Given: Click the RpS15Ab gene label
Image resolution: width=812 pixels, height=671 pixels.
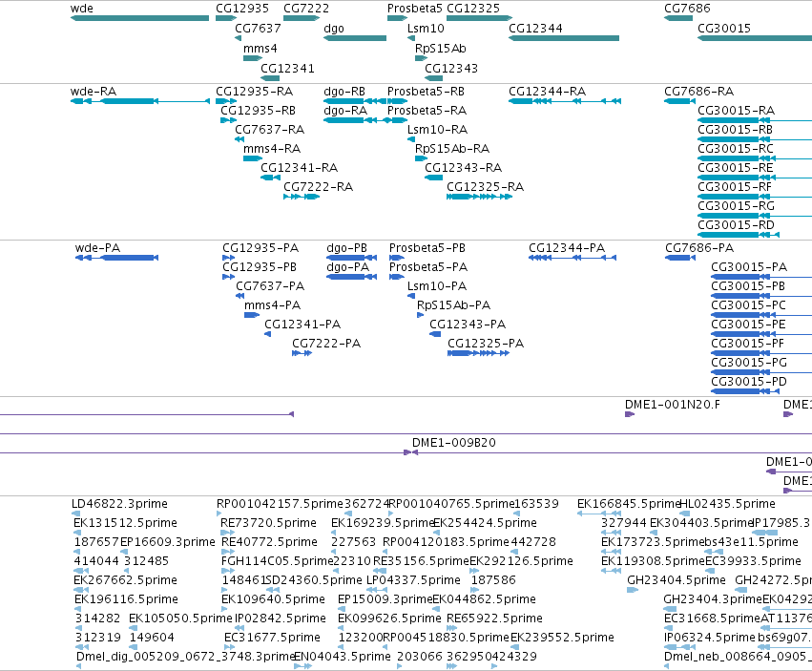Looking at the screenshot, I should click(x=441, y=49).
